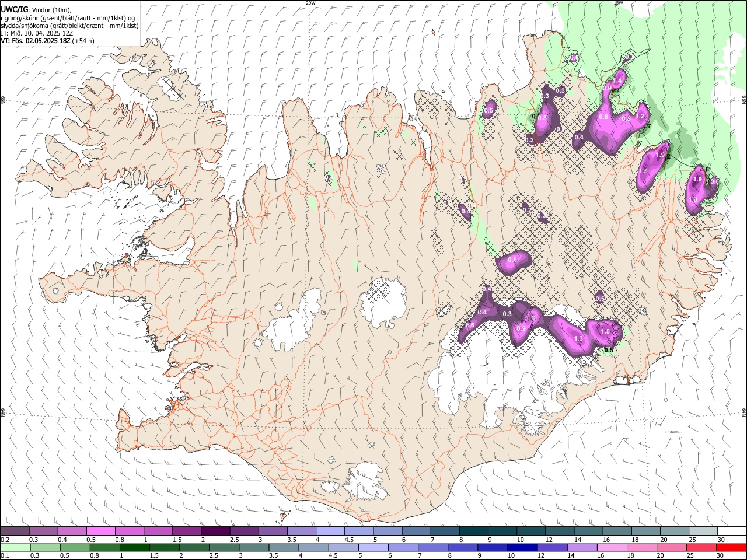Click the '0.3' label in the lower legend row
Screen dimensions: 747x560
coord(34,556)
